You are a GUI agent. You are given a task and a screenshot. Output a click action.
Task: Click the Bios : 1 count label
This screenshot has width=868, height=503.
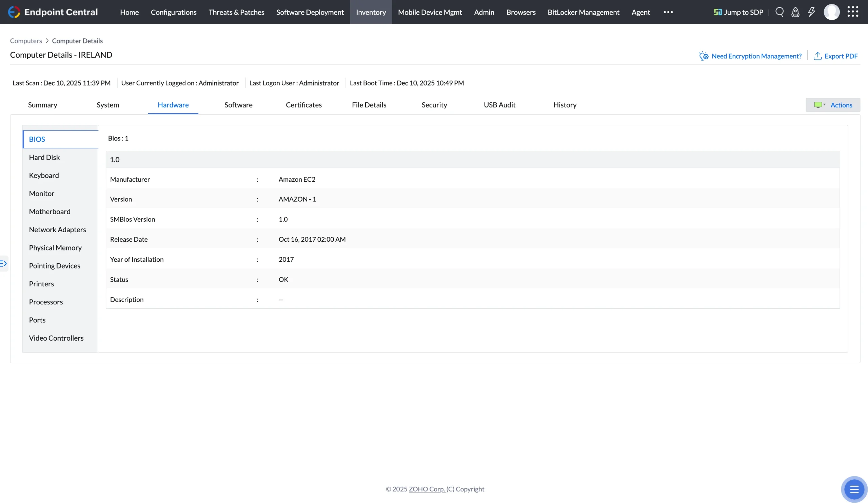118,138
